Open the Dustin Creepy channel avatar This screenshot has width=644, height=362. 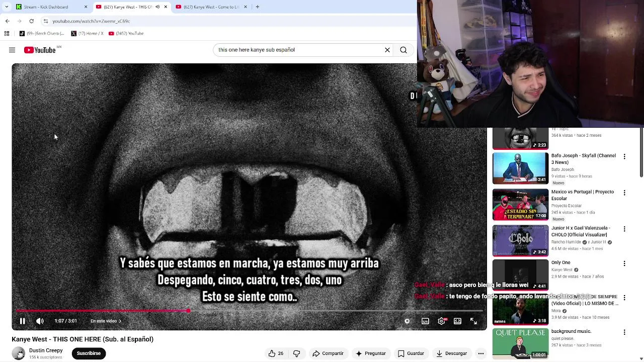tap(19, 353)
